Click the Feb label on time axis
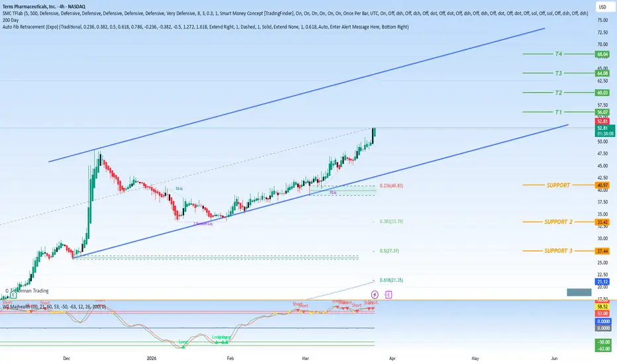 230,359
